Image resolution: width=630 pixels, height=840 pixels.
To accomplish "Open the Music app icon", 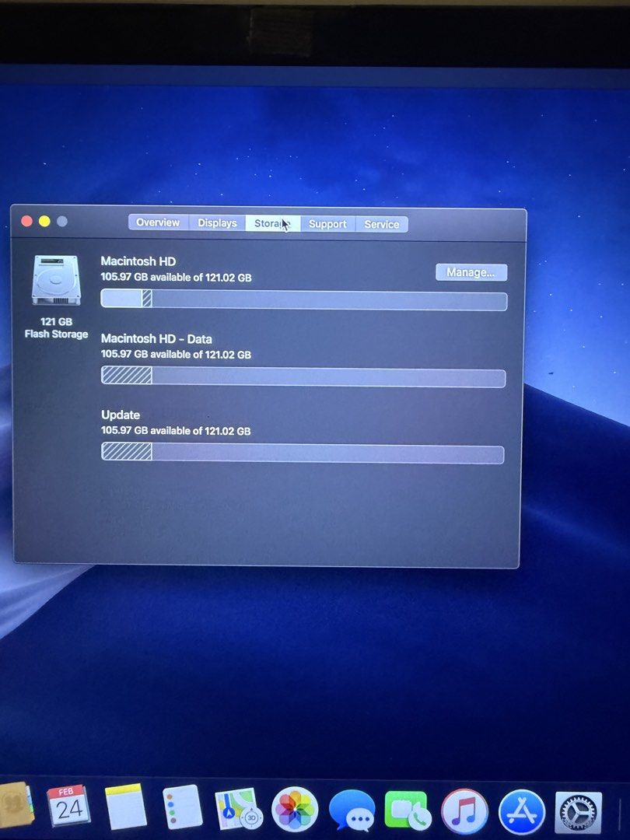I will [x=465, y=811].
